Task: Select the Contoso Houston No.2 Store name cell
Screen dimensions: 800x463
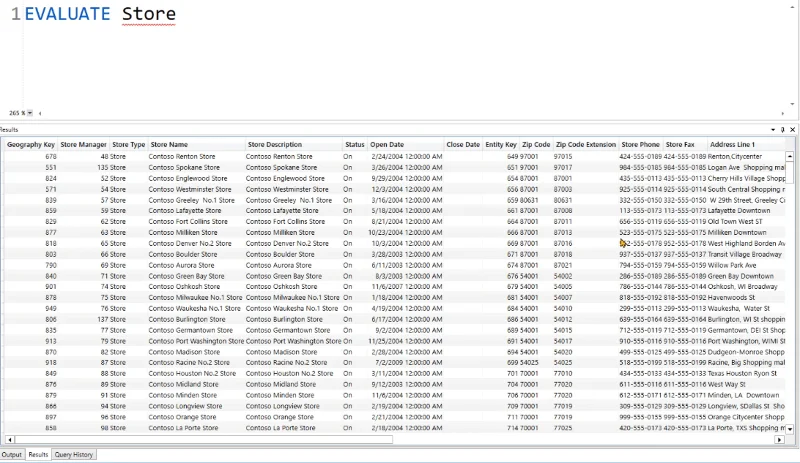Action: 196,374
